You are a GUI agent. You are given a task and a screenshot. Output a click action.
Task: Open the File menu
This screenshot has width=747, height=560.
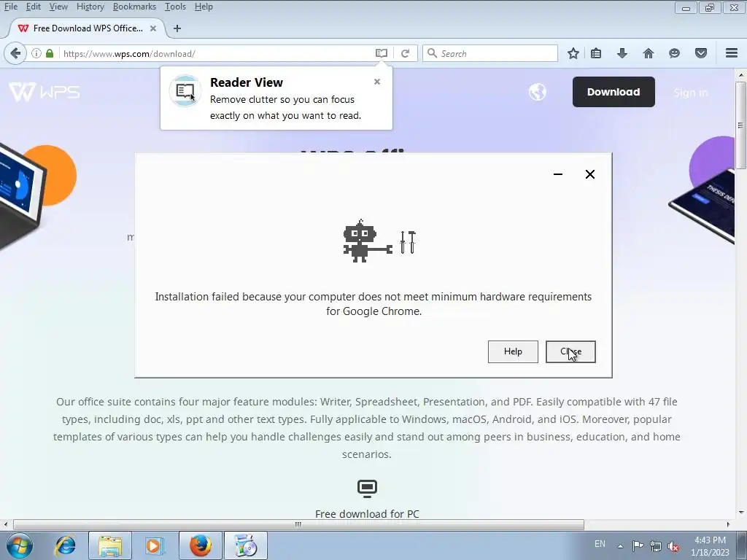click(10, 7)
